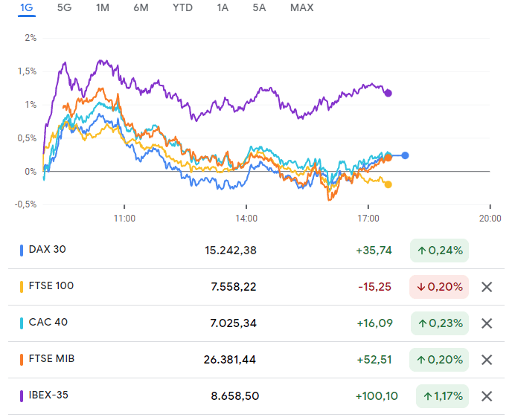Click the FTSE MIB point change +52,51
This screenshot has height=420, width=515.
[374, 360]
